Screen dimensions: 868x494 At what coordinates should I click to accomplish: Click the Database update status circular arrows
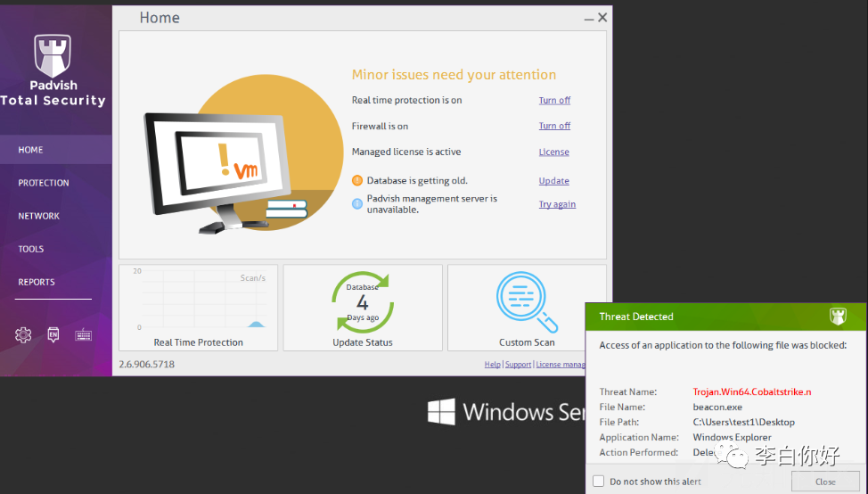(363, 301)
